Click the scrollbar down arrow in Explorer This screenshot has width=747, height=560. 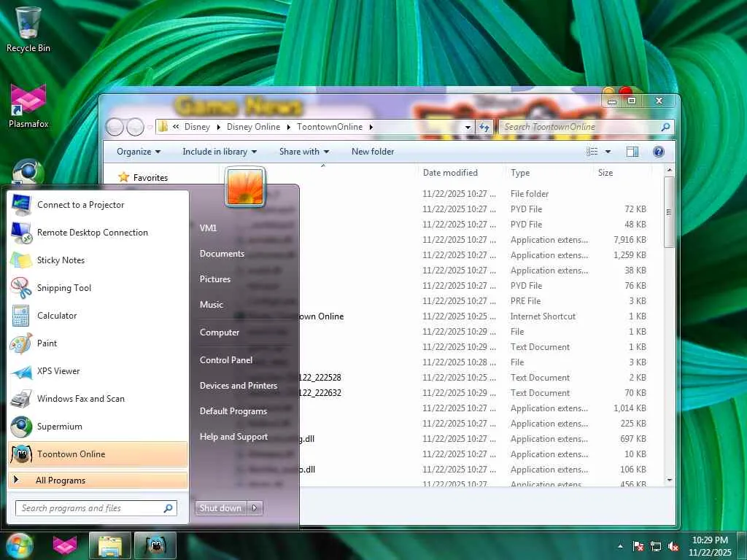670,480
